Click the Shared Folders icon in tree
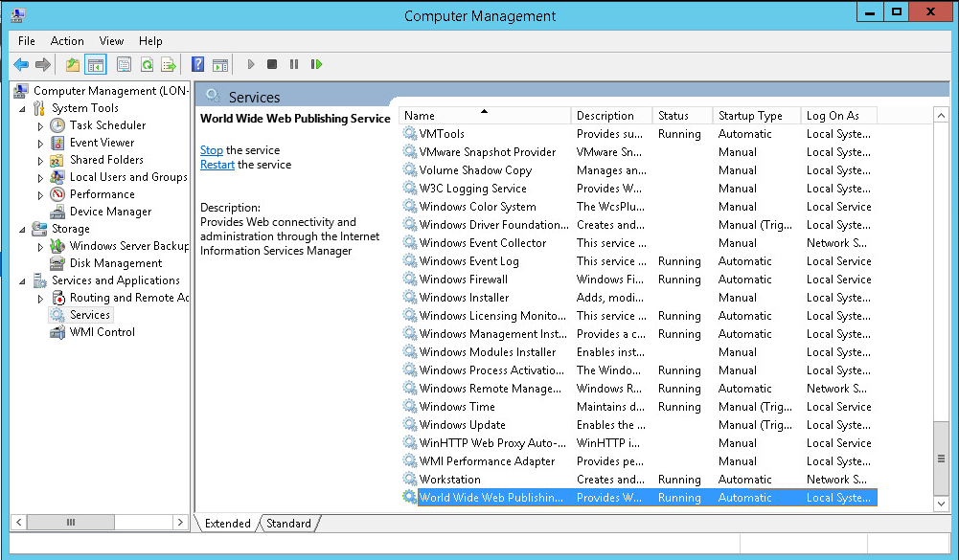Viewport: 959px width, 560px height. [57, 160]
